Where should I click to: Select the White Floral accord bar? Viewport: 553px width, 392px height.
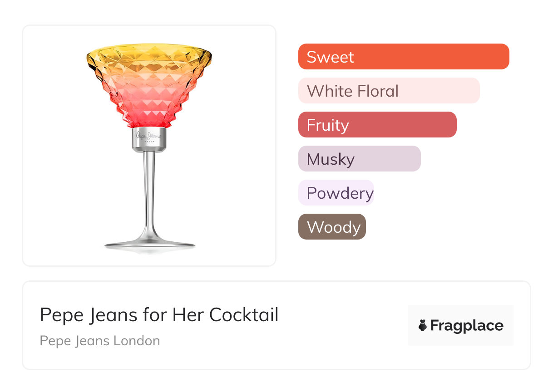pos(389,91)
